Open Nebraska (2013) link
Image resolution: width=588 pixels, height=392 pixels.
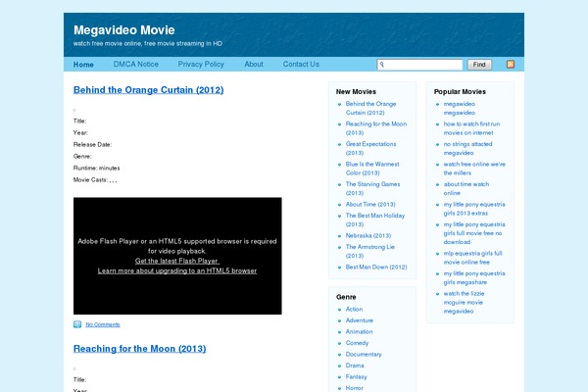368,235
